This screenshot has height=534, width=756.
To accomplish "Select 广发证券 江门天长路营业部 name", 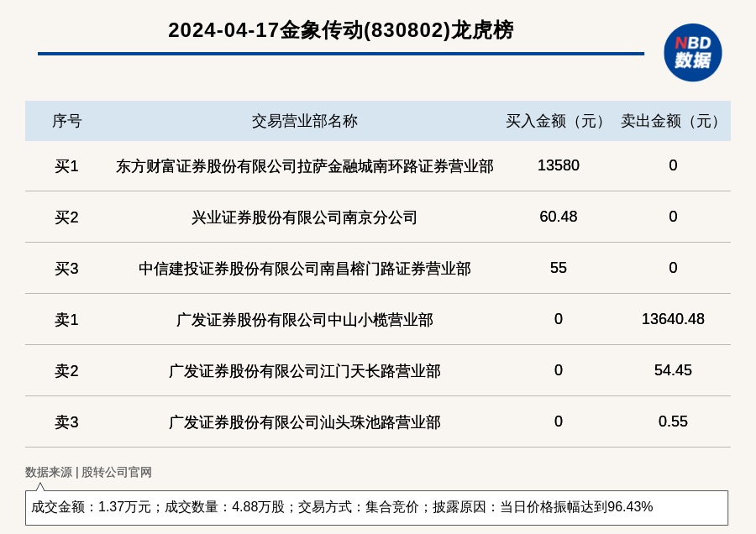I will 305,370.
